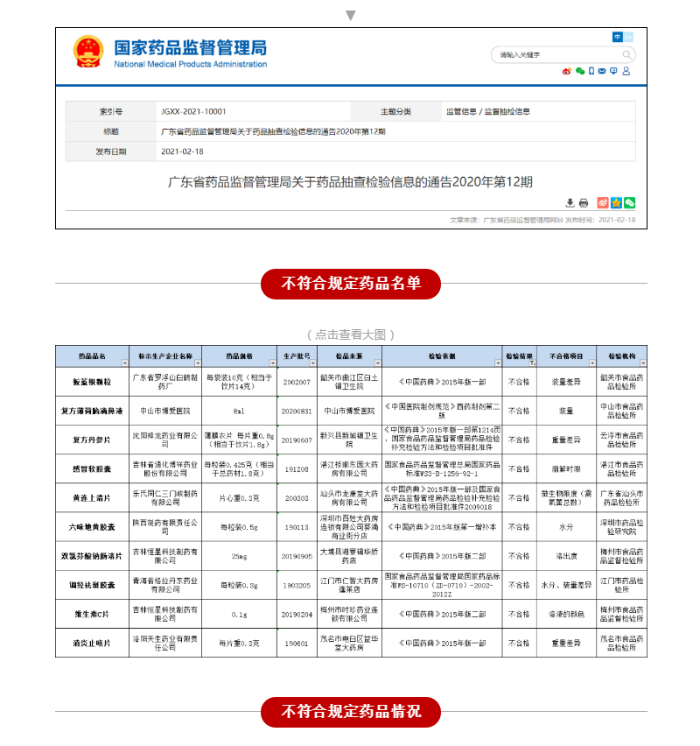Click the magnifier search icon
Image resolution: width=700 pixels, height=746 pixels.
pyautogui.click(x=626, y=54)
